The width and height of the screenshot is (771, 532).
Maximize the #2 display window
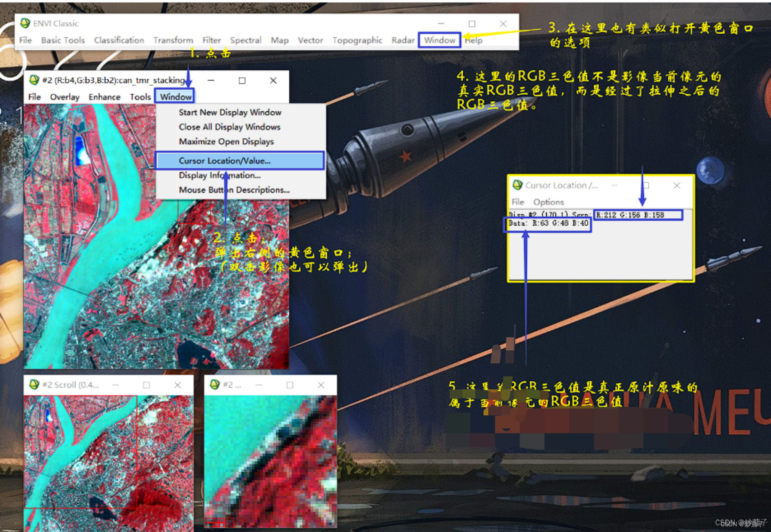(242, 80)
